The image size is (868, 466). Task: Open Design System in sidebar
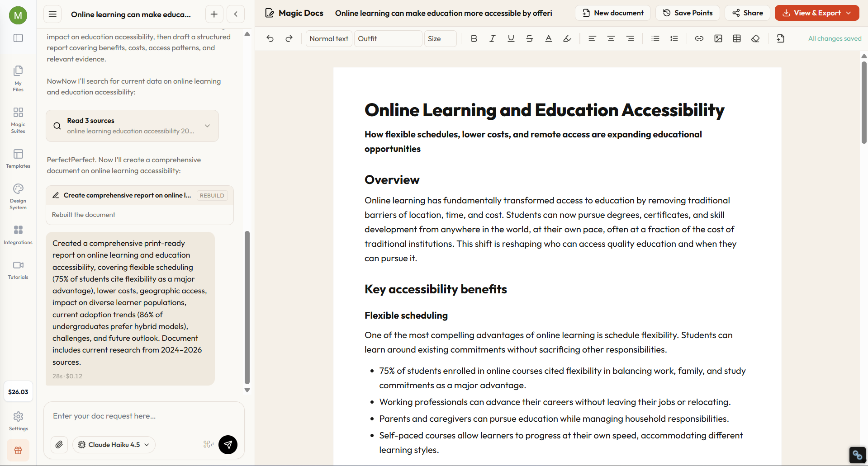(18, 197)
